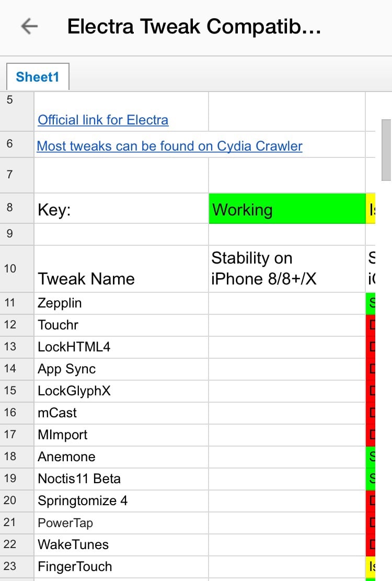Switch to the Sheet1 tab
392x581 pixels.
point(38,77)
